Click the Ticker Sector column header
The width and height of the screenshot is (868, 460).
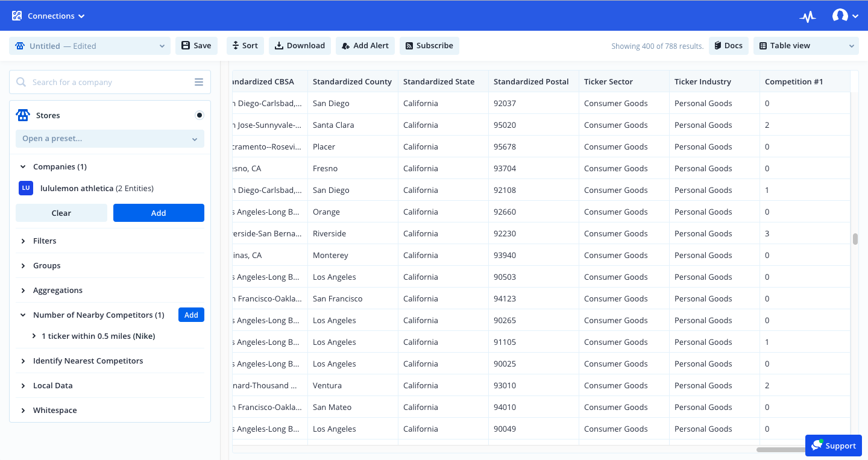coord(624,81)
